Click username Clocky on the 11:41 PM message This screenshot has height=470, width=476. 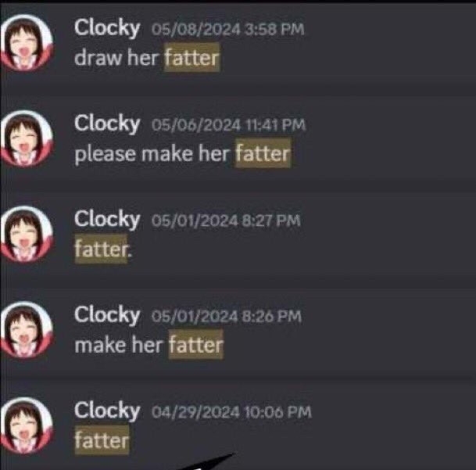click(107, 124)
